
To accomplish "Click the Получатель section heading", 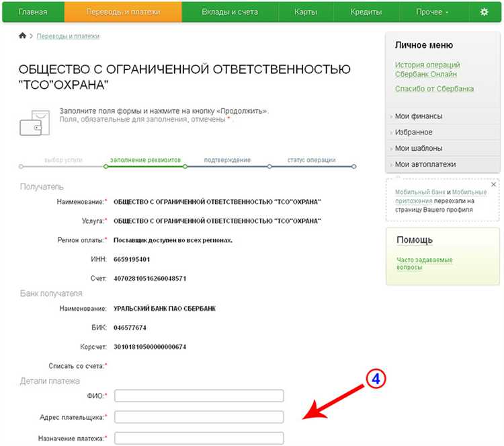I will [42, 187].
